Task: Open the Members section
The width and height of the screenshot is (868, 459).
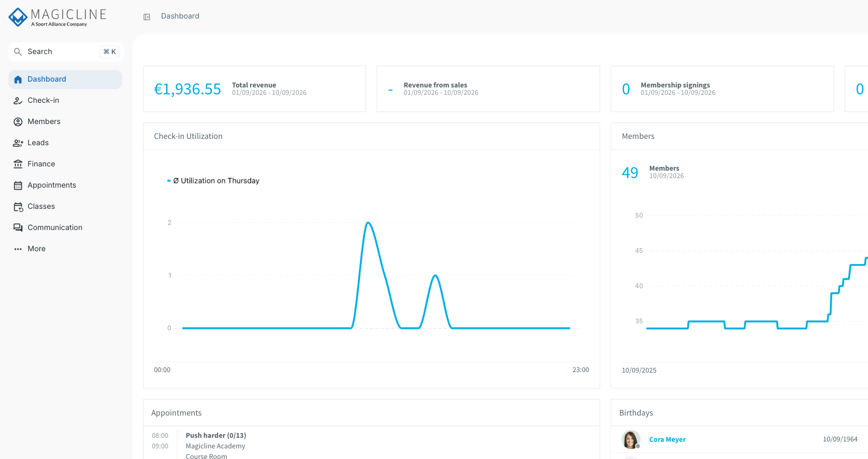Action: pyautogui.click(x=65, y=122)
